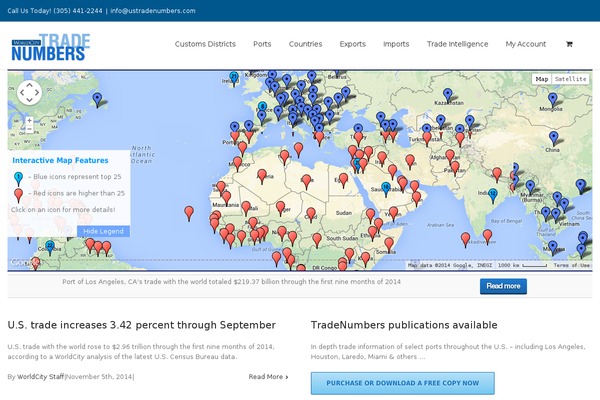This screenshot has height=400, width=600.
Task: Open the Customs Districts menu
Action: 205,44
